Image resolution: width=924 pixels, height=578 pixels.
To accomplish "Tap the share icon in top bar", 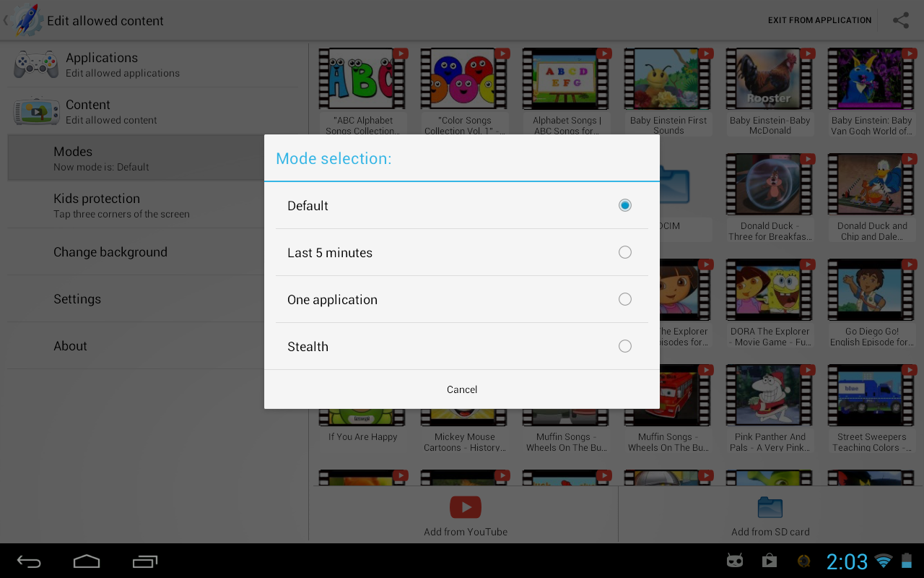I will tap(900, 20).
